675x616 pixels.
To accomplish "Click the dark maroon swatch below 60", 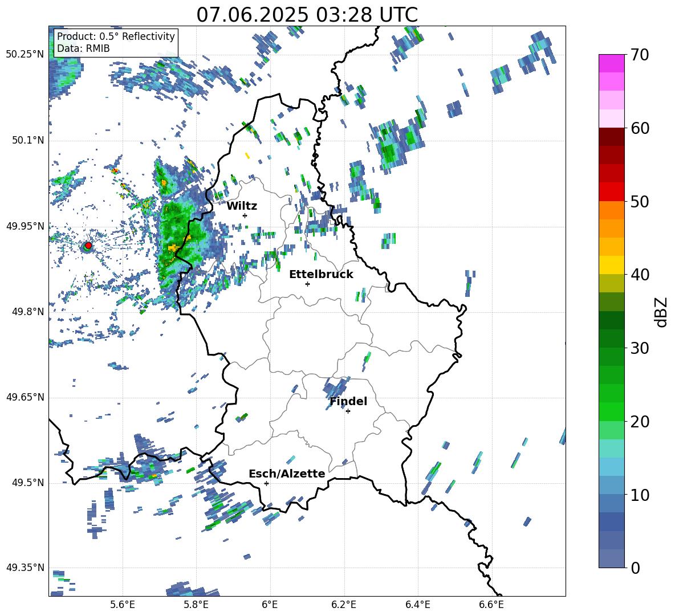I will [x=611, y=137].
